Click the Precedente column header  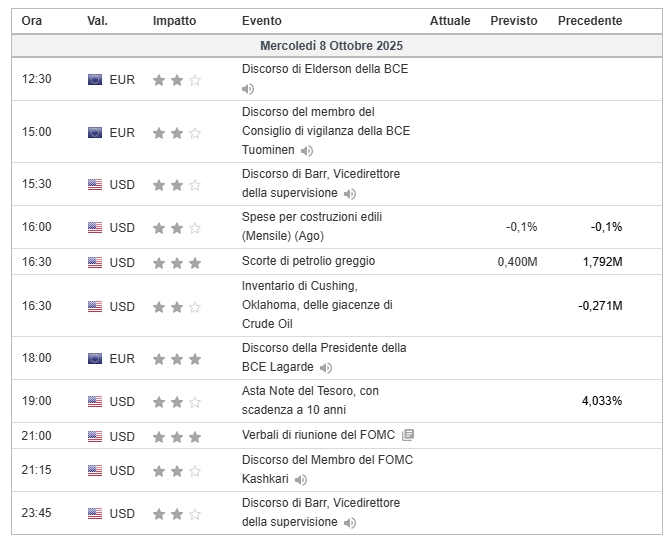click(589, 21)
